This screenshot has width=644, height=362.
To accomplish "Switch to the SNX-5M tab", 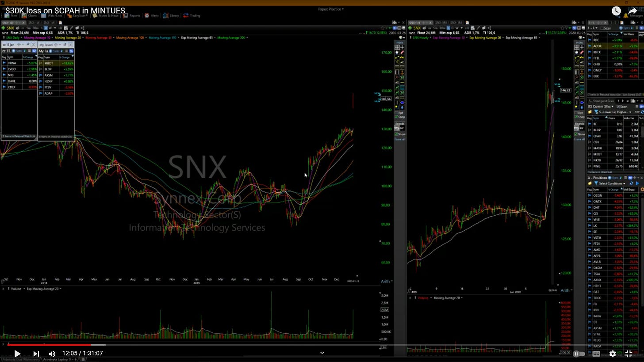I will tap(441, 23).
